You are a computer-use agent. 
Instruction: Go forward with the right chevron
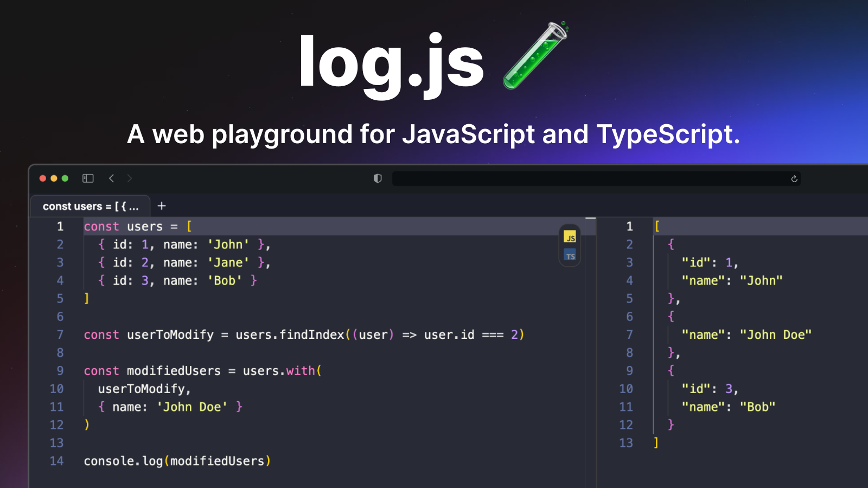[x=129, y=178]
